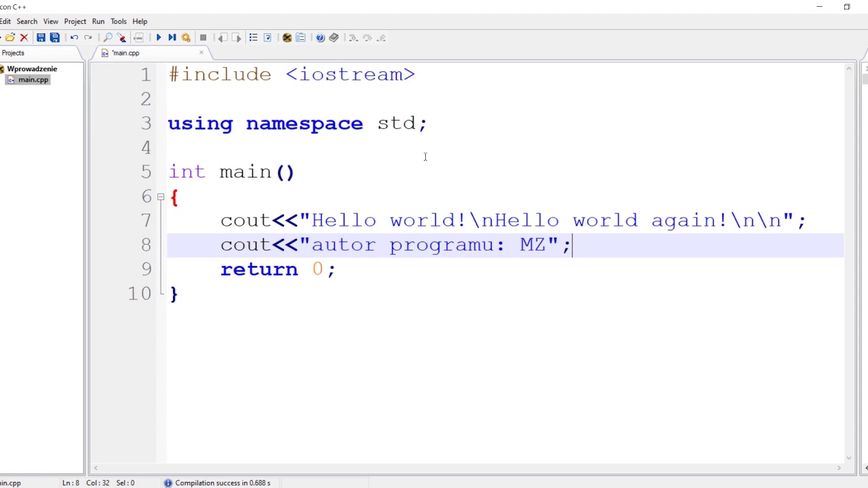This screenshot has height=488, width=868.
Task: Undo the last edit
Action: (74, 38)
